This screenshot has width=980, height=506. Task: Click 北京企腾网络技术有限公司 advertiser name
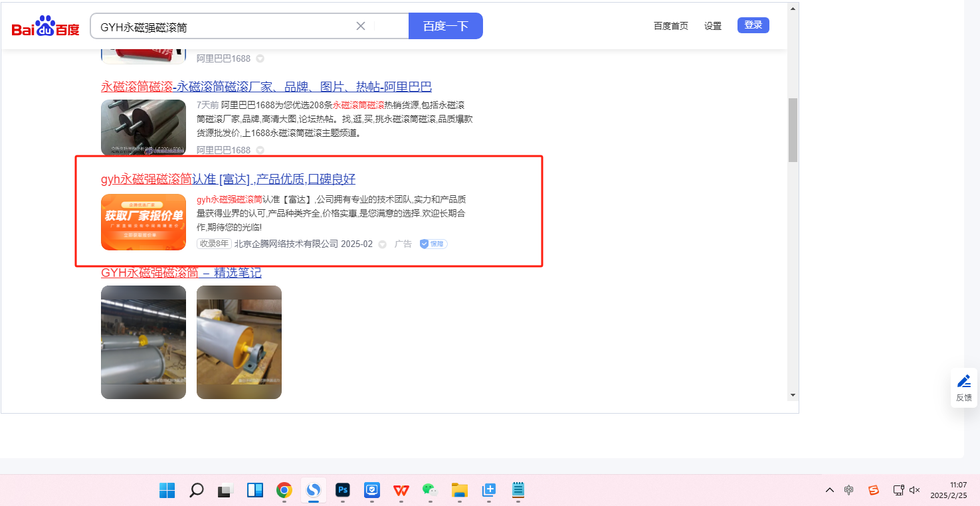pyautogui.click(x=286, y=244)
